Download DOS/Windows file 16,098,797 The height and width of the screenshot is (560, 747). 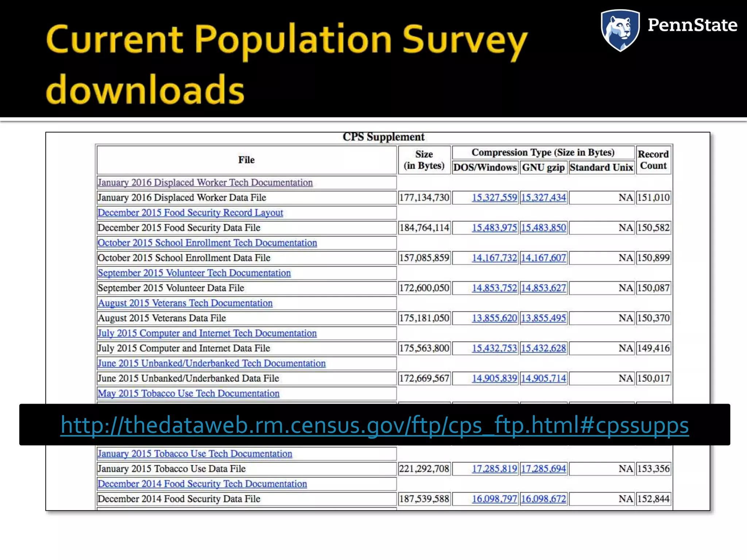pyautogui.click(x=494, y=499)
